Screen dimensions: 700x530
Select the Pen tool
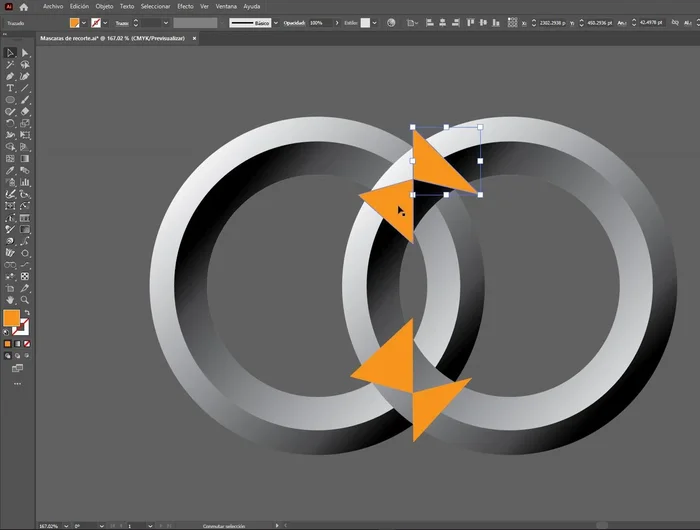coord(10,76)
